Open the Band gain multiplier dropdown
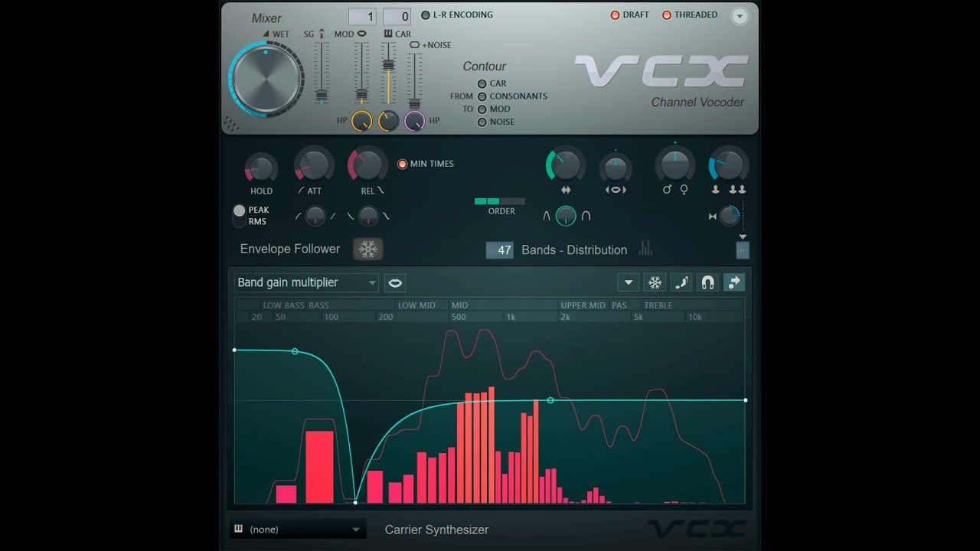980x551 pixels. (x=306, y=282)
